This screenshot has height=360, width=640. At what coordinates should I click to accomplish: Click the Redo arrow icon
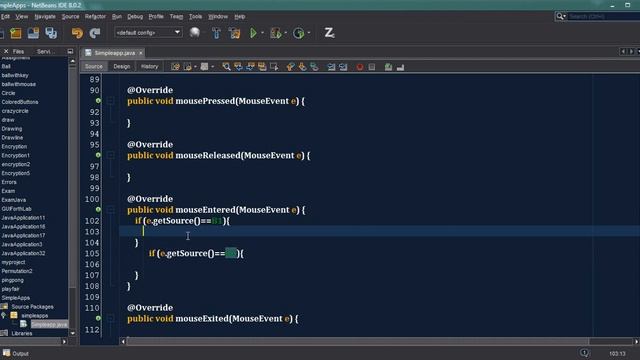click(95, 33)
